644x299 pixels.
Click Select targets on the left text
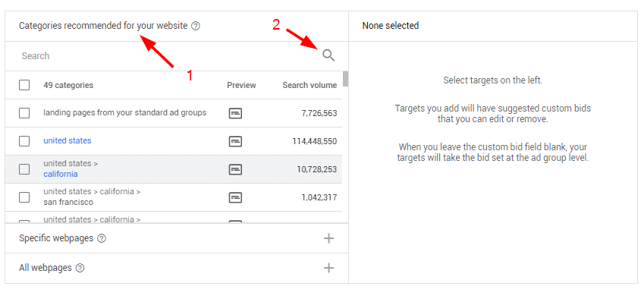(x=493, y=80)
